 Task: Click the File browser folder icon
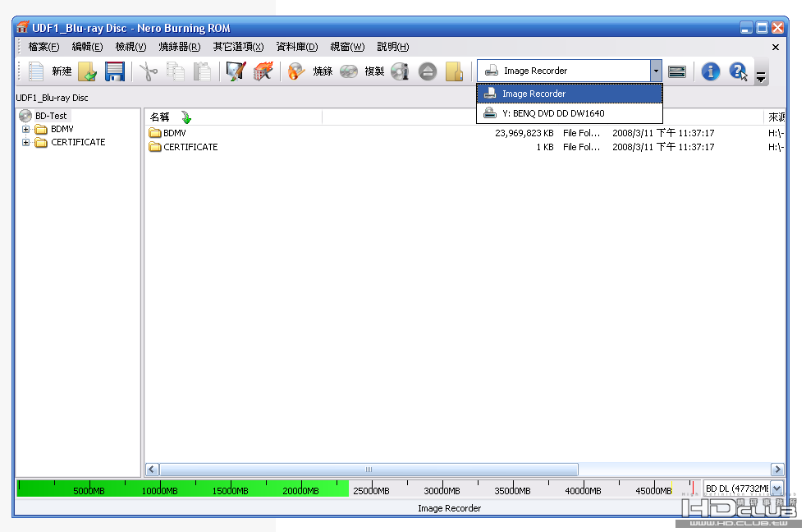tap(454, 71)
